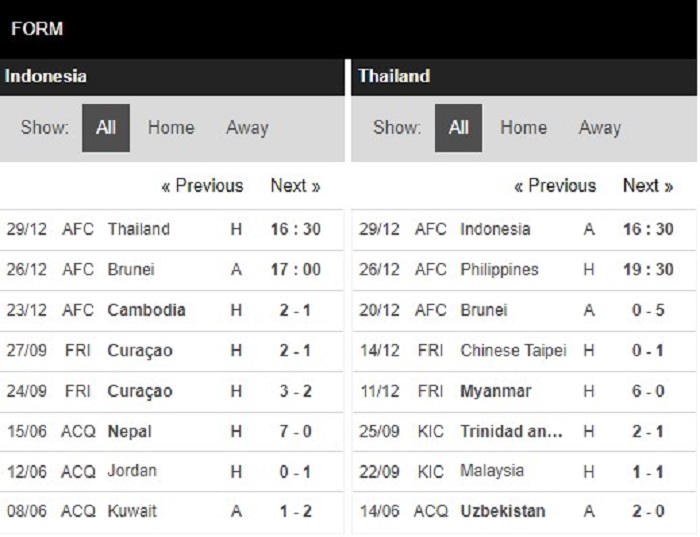Open Kuwait away match 1-2
Screen dimensions: 700x537
point(130,511)
